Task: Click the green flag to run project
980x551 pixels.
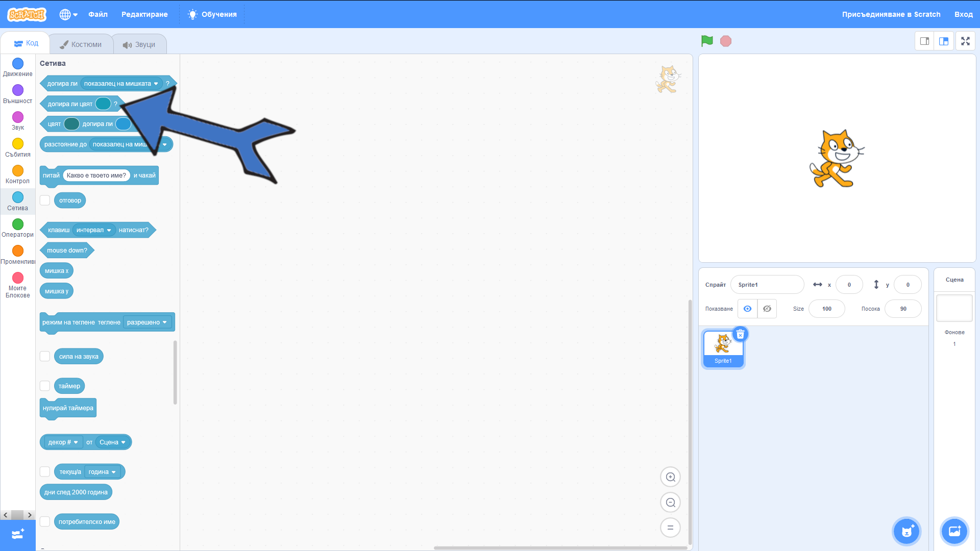Action: tap(707, 41)
